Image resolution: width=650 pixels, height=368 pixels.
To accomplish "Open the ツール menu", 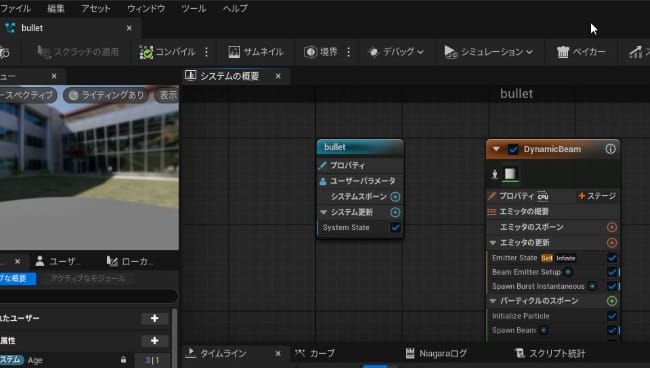I will point(194,8).
